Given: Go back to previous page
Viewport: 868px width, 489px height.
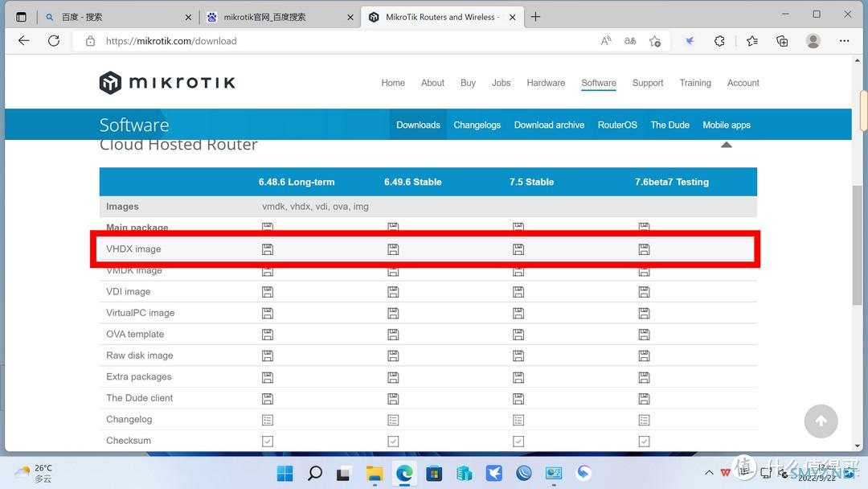Looking at the screenshot, I should click(24, 40).
